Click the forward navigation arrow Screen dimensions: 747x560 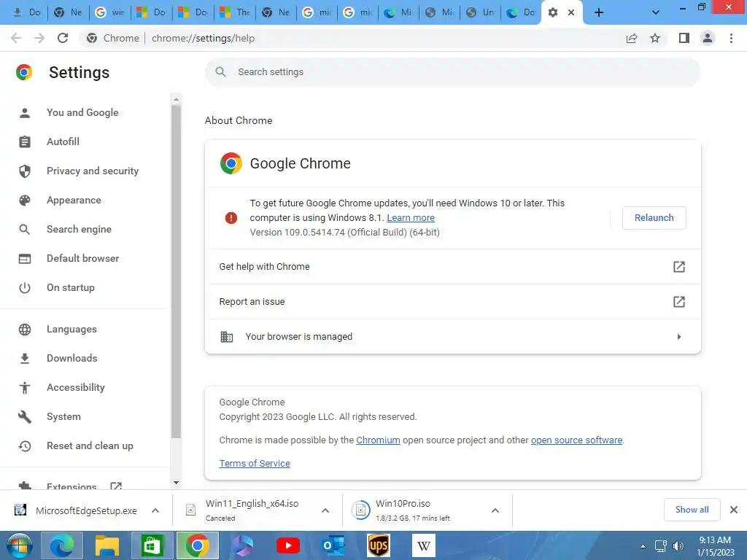click(39, 38)
